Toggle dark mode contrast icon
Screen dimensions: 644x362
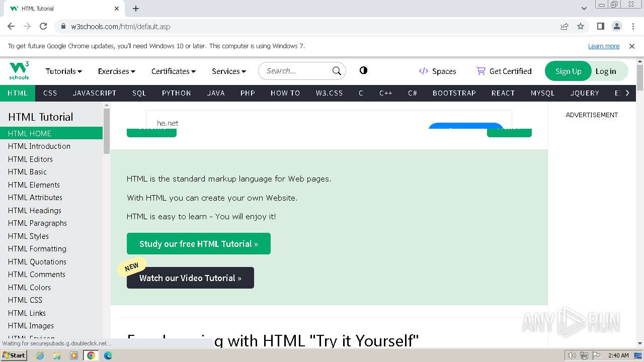(x=363, y=70)
